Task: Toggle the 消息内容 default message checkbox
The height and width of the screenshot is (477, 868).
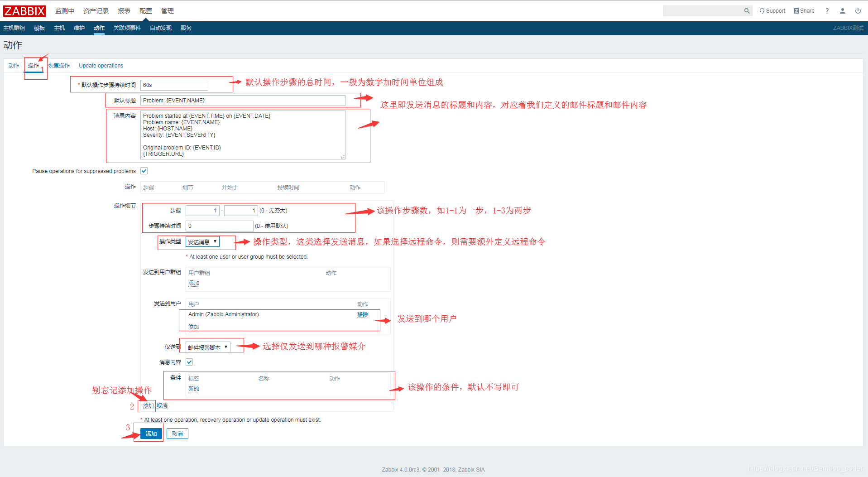Action: point(189,362)
